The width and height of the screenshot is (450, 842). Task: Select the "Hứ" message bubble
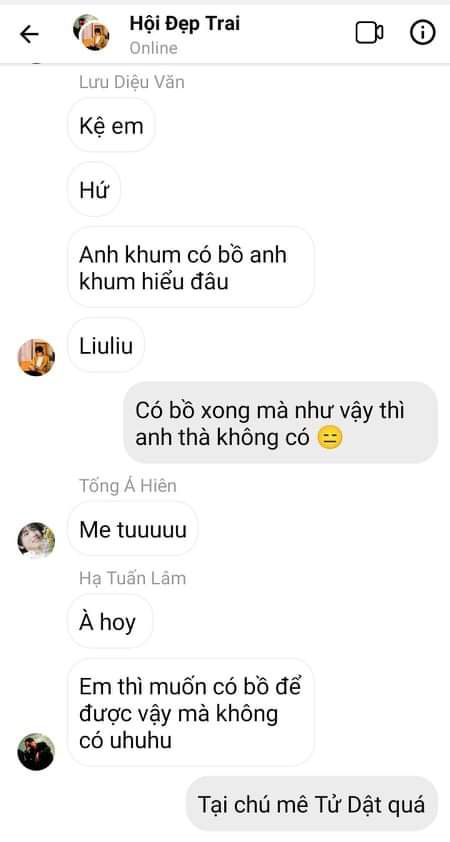point(94,190)
